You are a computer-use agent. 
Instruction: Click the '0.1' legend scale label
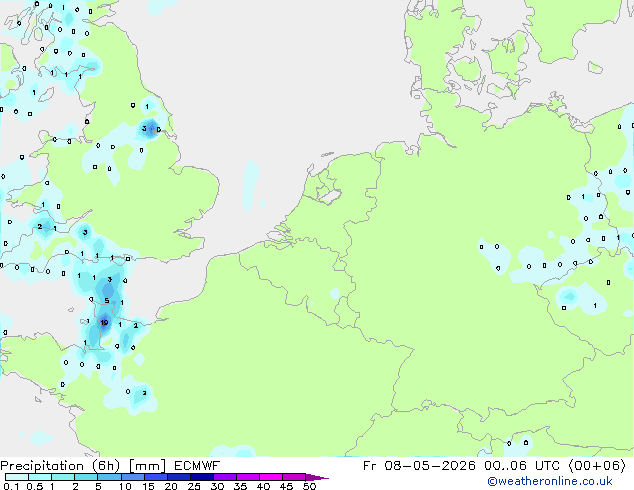tap(11, 486)
